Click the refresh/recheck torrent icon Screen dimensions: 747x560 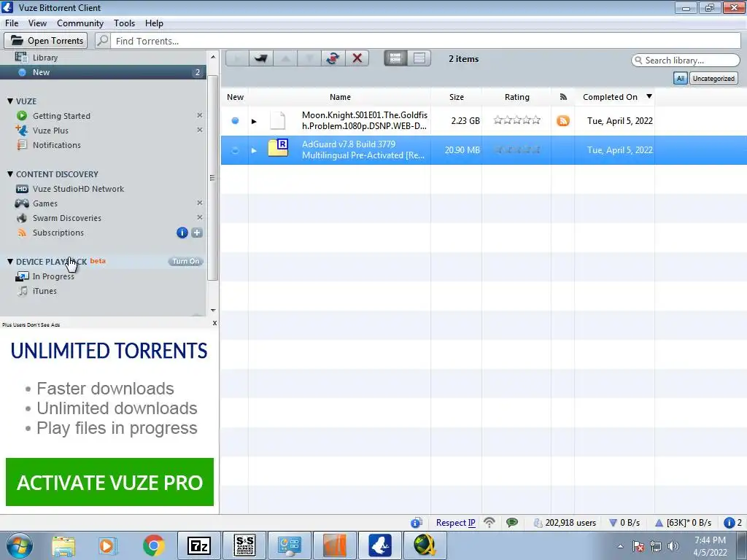(x=333, y=58)
